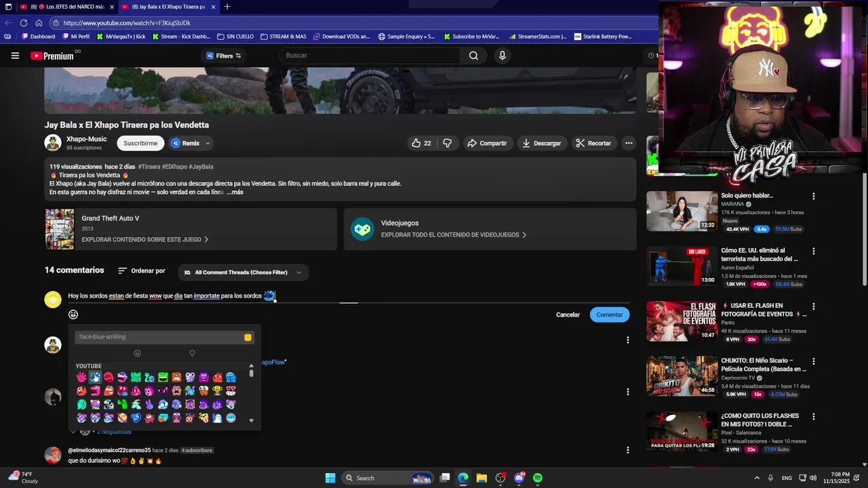868x488 pixels.
Task: Click the #Tiraera hashtag link
Action: (149, 167)
